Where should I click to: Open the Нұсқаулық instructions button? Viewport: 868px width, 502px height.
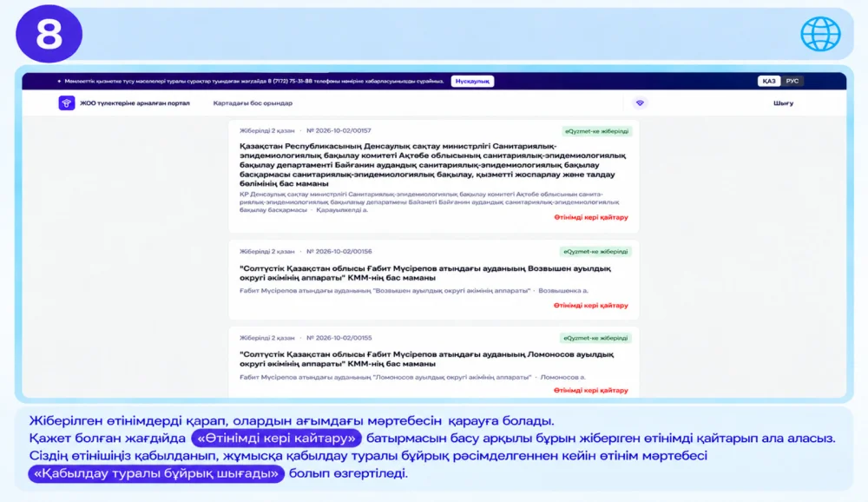472,81
